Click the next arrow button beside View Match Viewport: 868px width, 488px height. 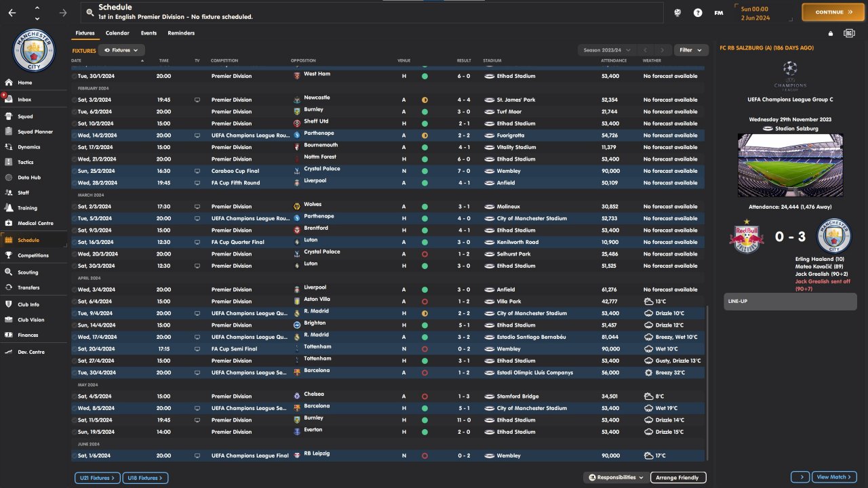click(x=800, y=477)
